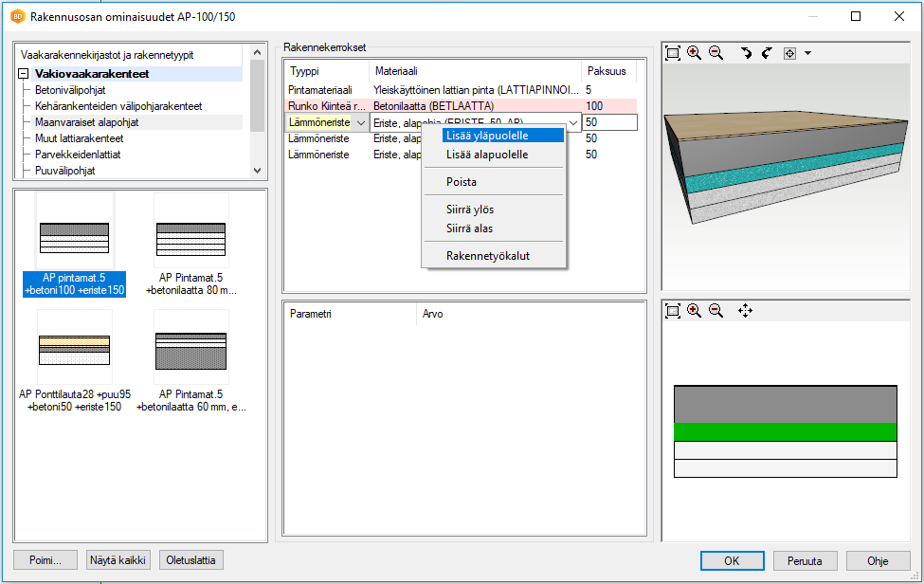Confirm with the OK button
The height and width of the screenshot is (584, 924).
[x=732, y=559]
